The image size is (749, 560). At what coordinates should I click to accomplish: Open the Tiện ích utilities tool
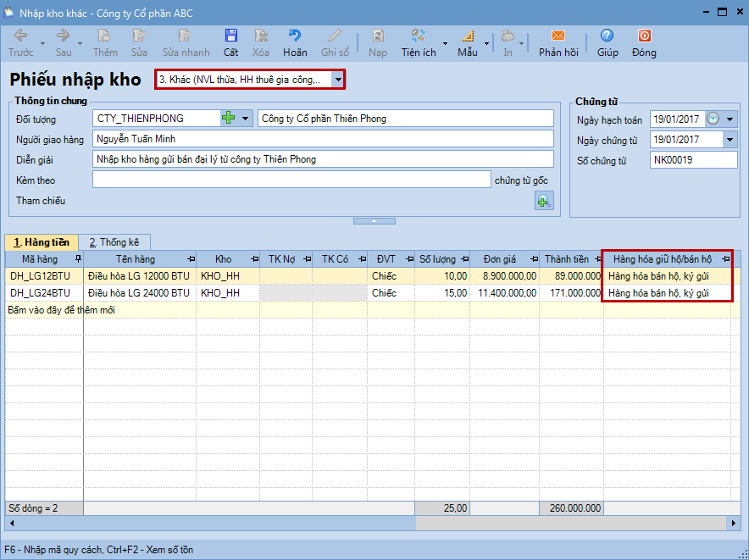tap(418, 36)
